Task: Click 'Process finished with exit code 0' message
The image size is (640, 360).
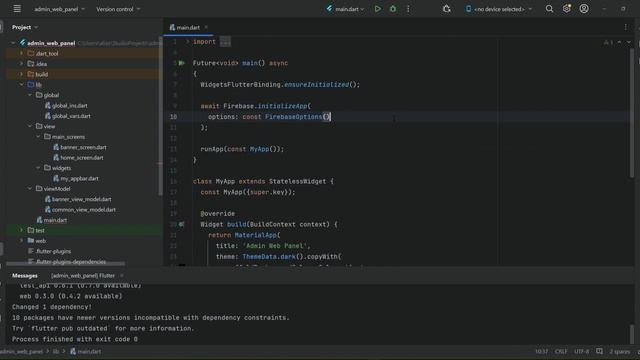Action: 75,339
